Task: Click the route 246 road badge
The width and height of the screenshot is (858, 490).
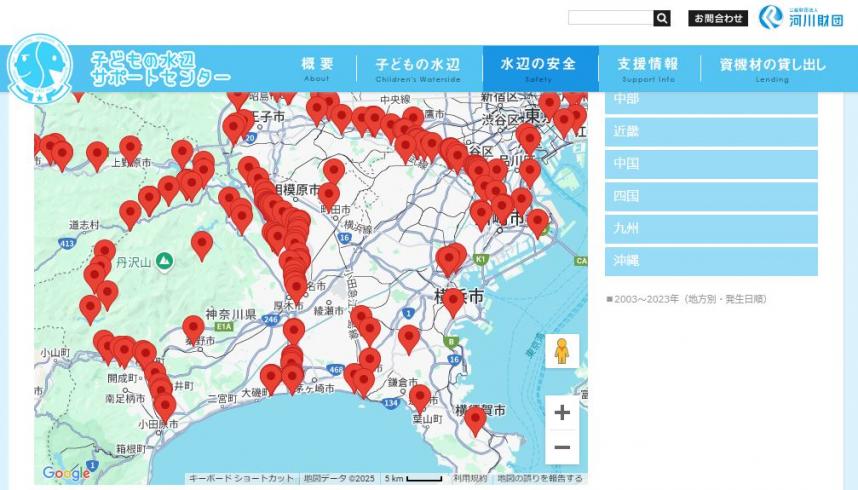Action: click(x=271, y=320)
